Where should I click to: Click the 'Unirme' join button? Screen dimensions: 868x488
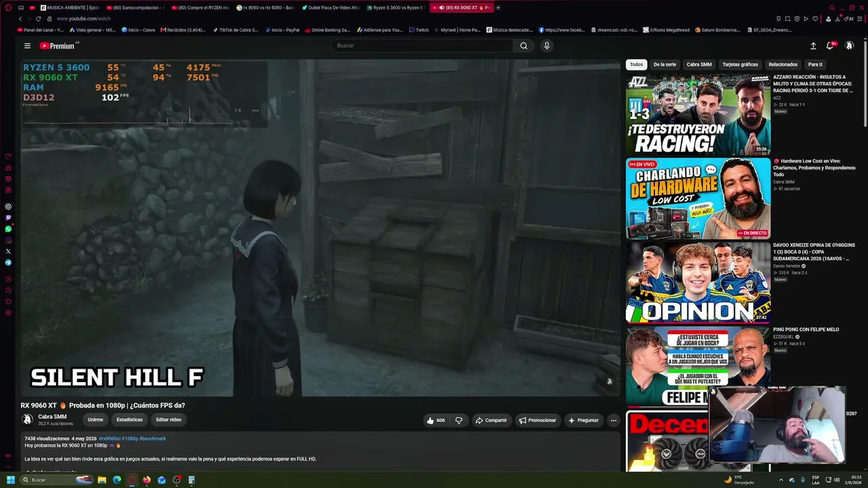tap(95, 420)
